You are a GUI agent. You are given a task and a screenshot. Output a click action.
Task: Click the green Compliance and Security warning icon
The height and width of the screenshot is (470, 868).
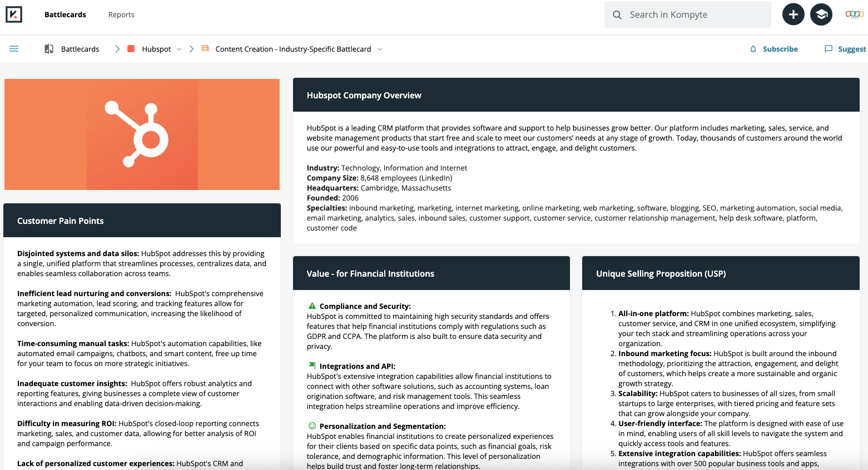[x=312, y=306]
